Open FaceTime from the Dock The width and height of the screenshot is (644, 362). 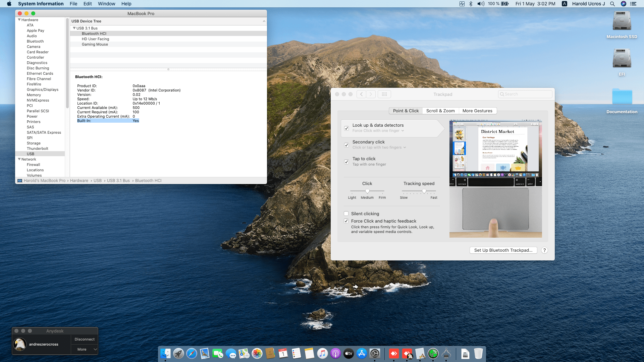click(218, 353)
